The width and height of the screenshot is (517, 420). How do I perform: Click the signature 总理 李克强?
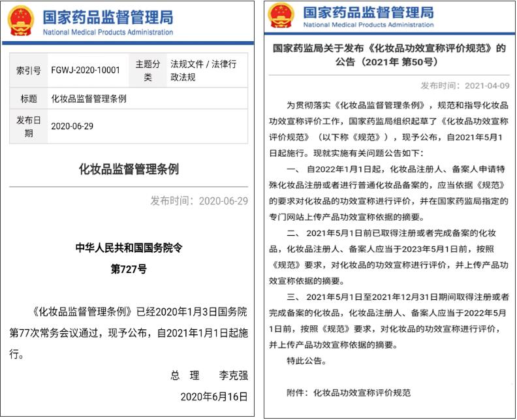click(209, 376)
